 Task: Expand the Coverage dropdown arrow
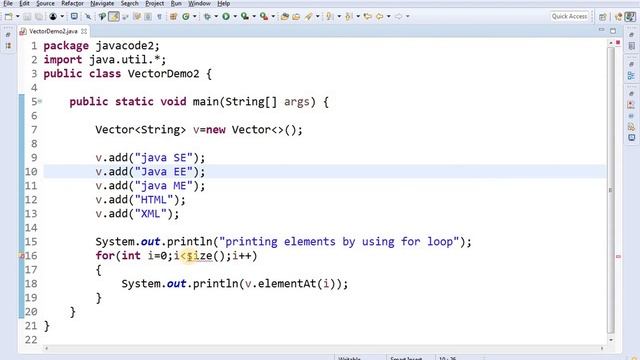point(254,16)
